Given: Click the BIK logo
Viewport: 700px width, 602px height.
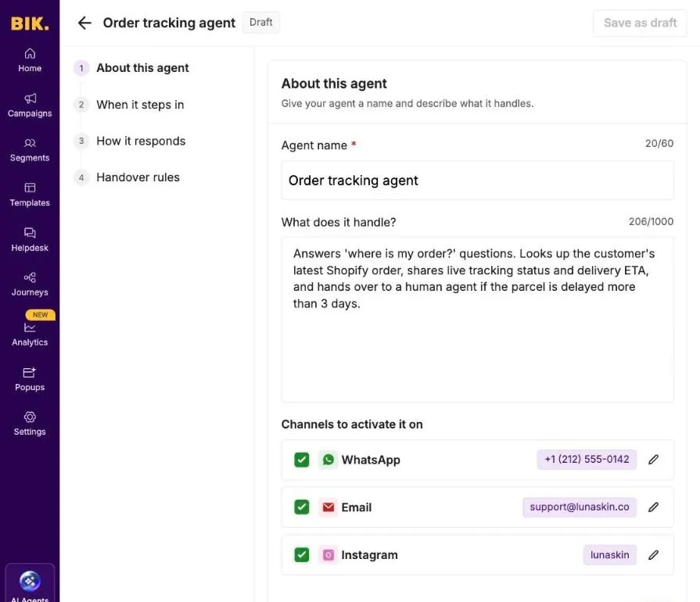Looking at the screenshot, I should click(x=30, y=23).
